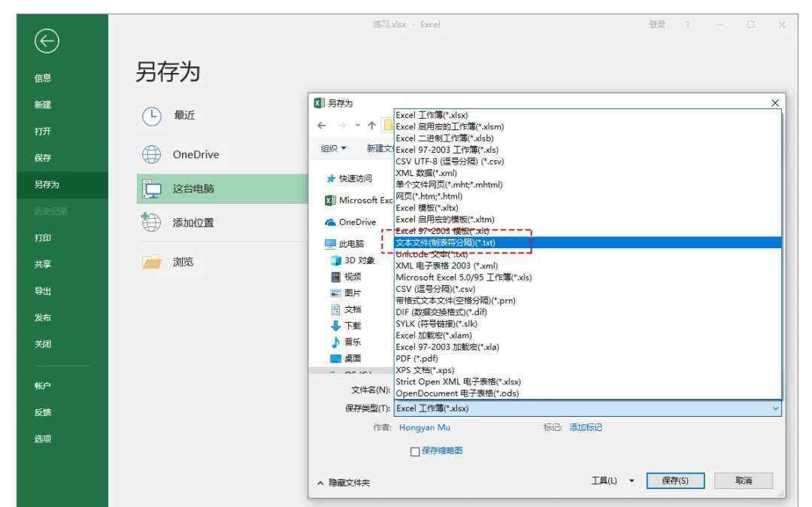Choose the OneDrive globe icon in 另存为
The width and height of the screenshot is (812, 507).
click(x=152, y=154)
